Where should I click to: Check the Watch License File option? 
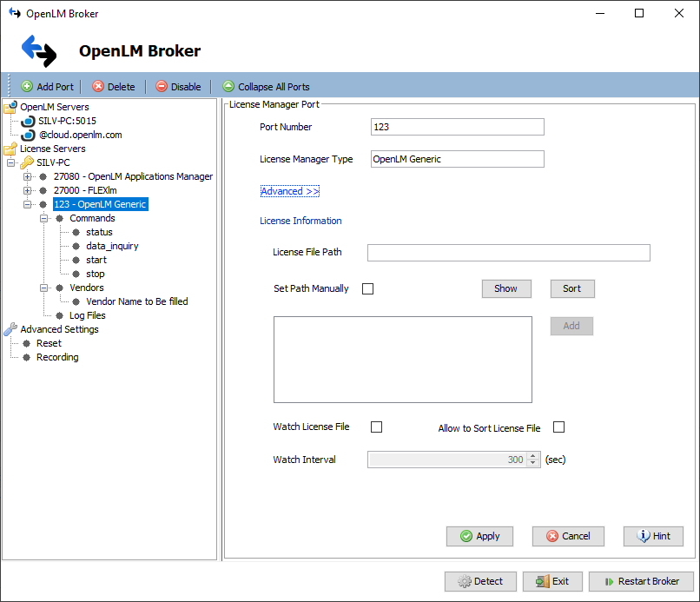pyautogui.click(x=376, y=427)
